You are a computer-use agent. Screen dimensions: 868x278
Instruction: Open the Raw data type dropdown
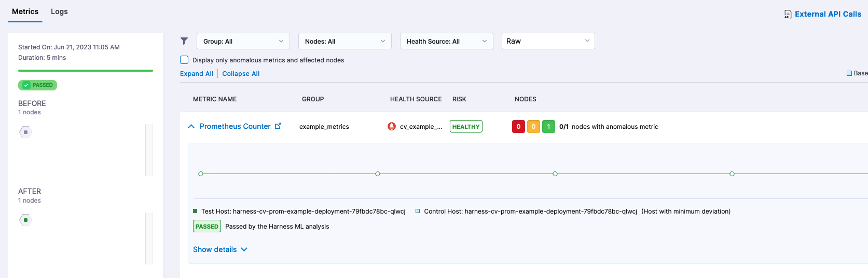click(548, 41)
